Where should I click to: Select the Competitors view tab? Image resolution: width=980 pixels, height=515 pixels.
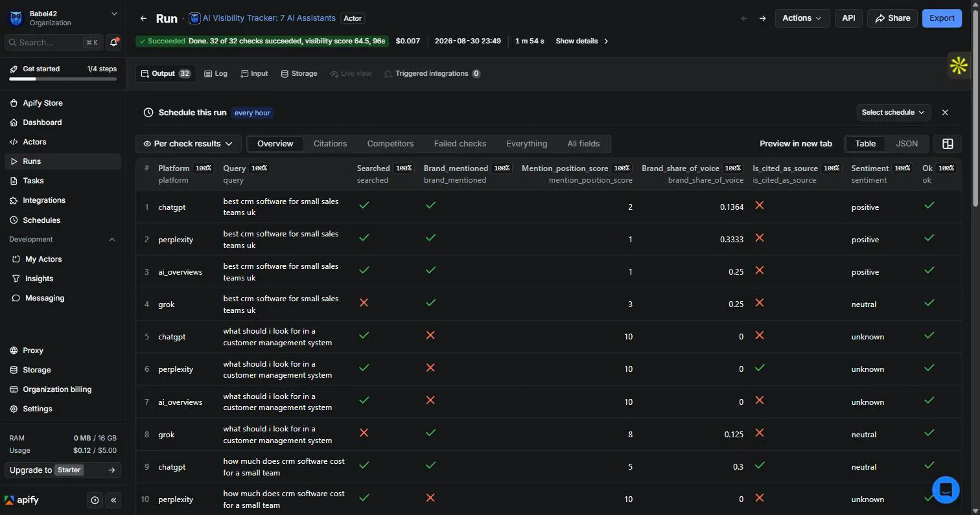(390, 144)
